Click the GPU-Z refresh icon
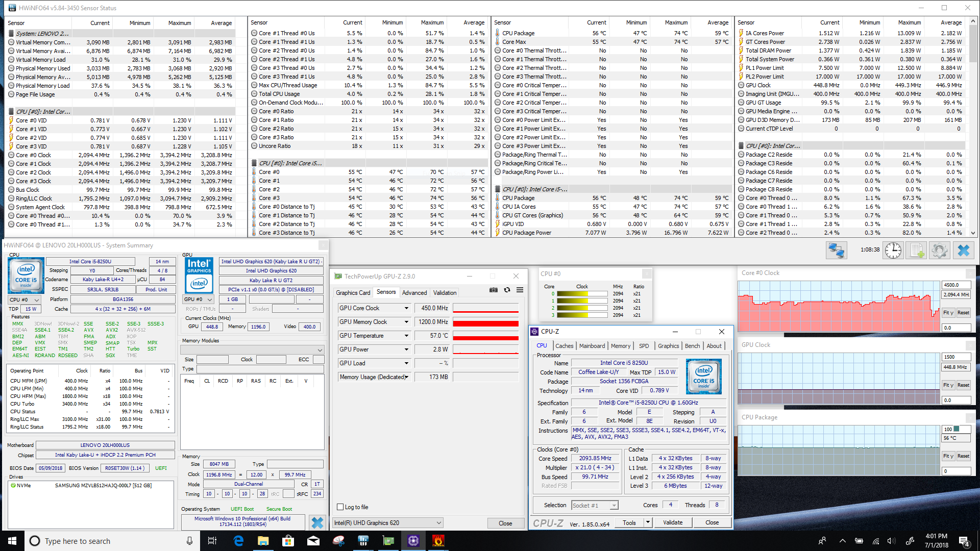The width and height of the screenshot is (980, 551). pyautogui.click(x=507, y=290)
